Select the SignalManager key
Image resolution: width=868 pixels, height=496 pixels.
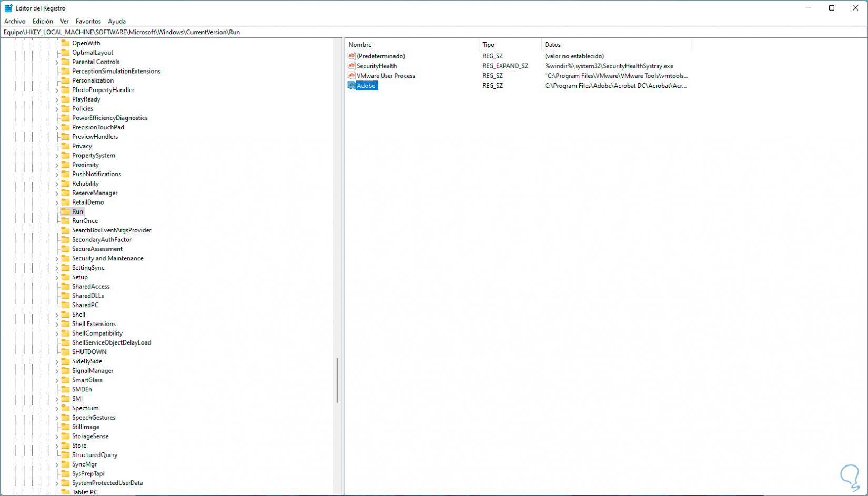[93, 371]
